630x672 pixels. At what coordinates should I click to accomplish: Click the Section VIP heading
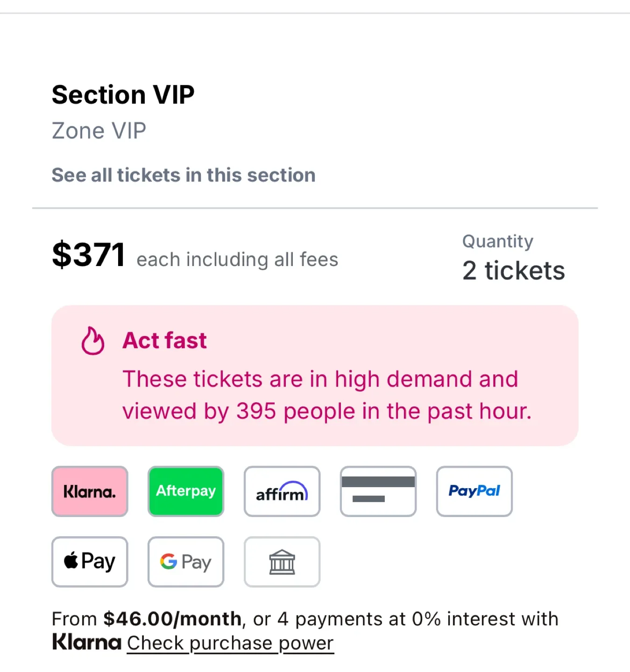123,95
